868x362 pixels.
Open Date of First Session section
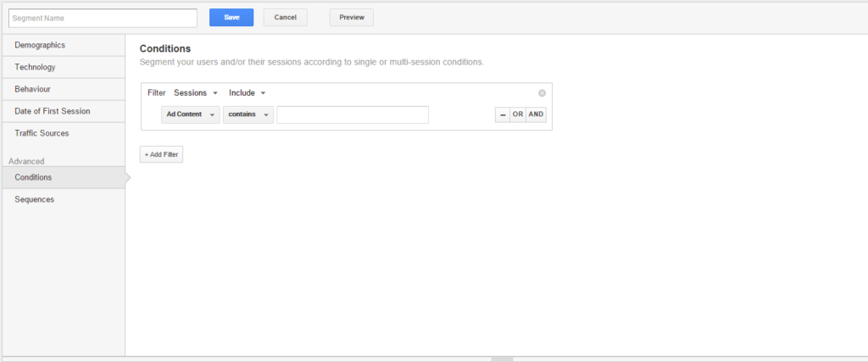(53, 111)
